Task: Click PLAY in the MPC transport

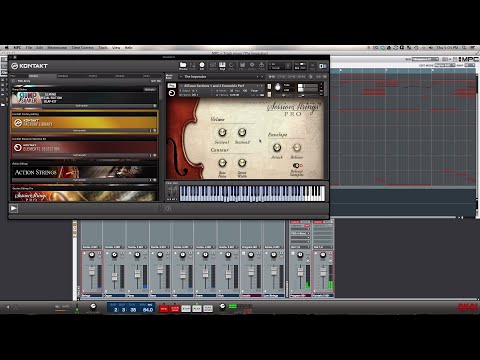Action: (197, 309)
